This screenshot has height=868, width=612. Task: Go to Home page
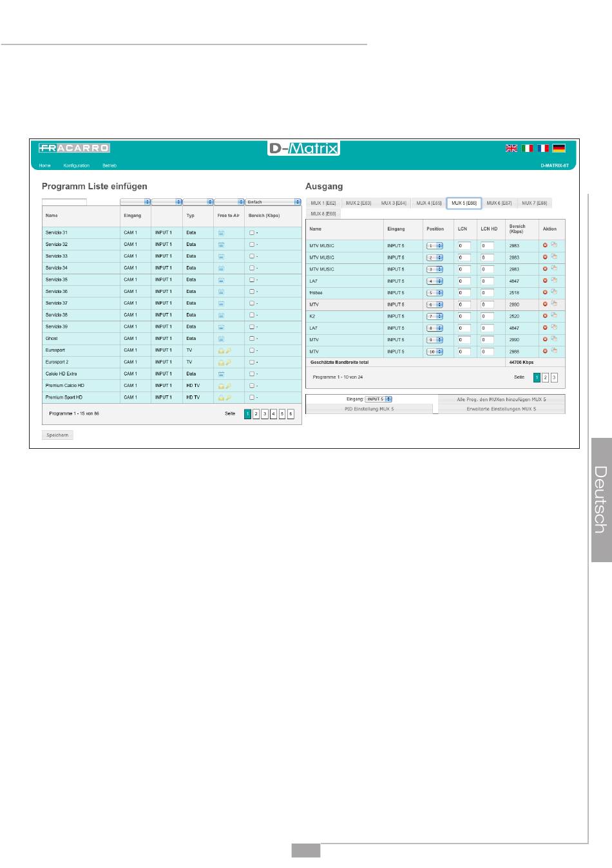44,165
